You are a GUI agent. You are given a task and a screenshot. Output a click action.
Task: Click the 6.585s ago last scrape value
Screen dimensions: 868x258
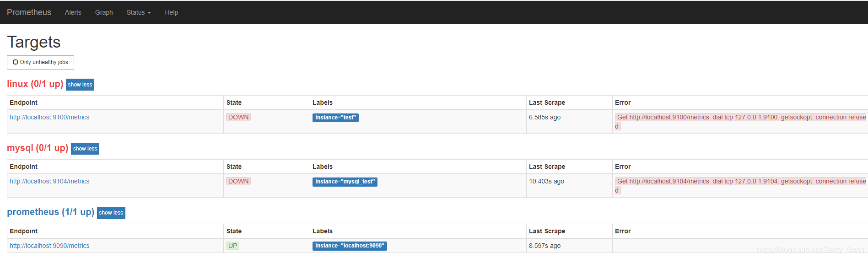(545, 117)
